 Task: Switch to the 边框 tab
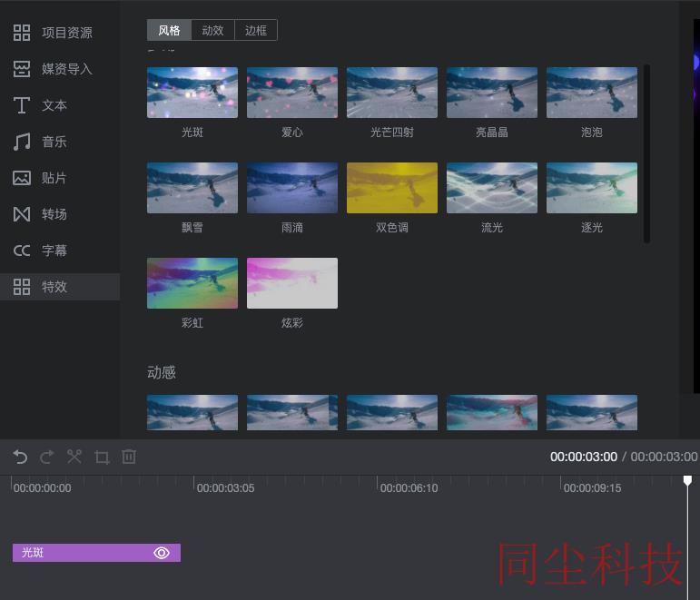click(x=256, y=30)
